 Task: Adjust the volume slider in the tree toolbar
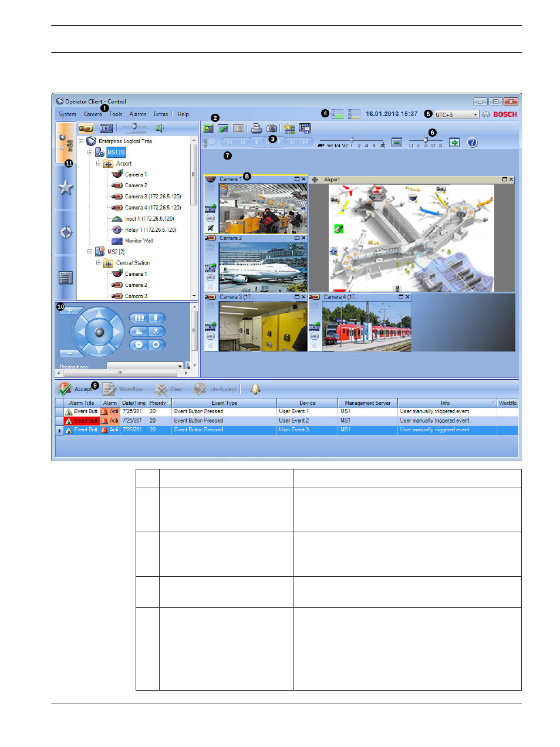[134, 127]
